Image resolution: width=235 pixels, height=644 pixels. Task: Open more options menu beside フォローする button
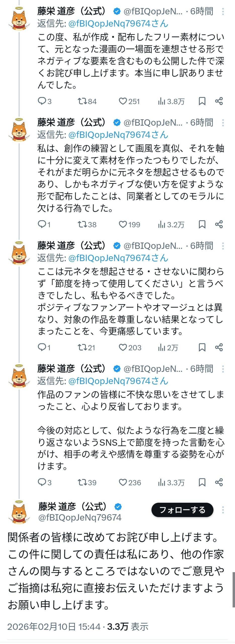(x=223, y=510)
